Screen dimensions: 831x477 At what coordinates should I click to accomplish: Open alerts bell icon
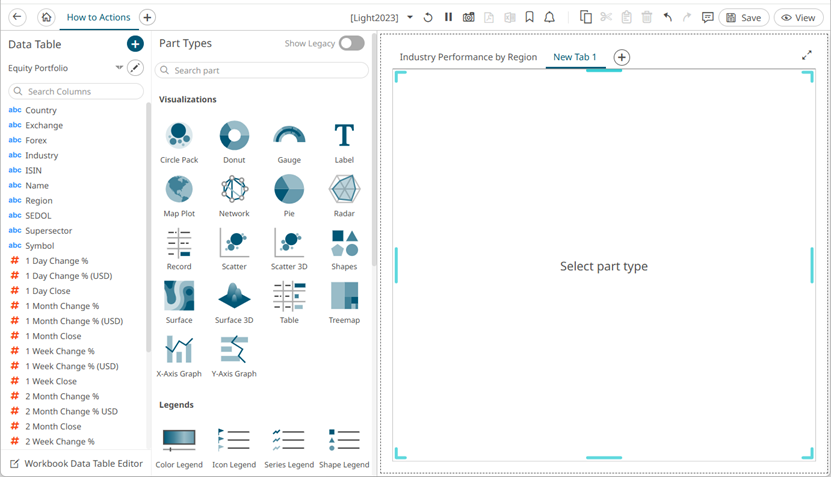(x=550, y=17)
